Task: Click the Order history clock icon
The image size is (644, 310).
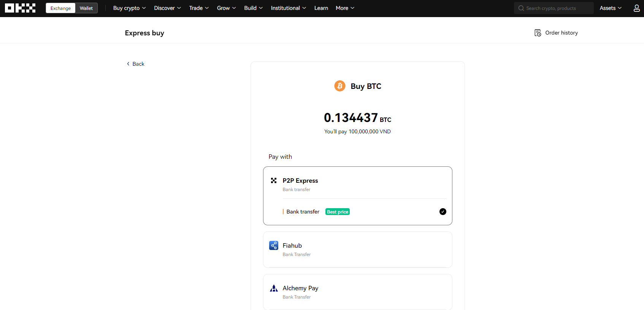Action: [x=538, y=33]
